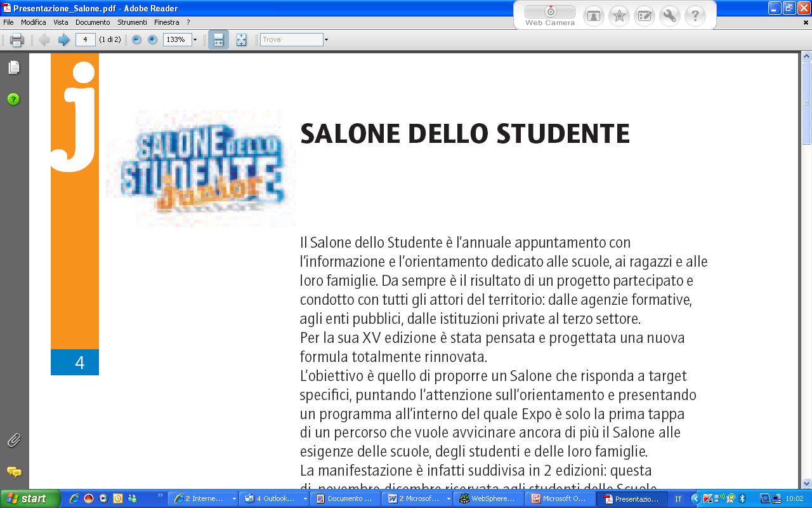The height and width of the screenshot is (508, 812).
Task: Switch to the Internet Explorer taskbar group
Action: coord(204,498)
